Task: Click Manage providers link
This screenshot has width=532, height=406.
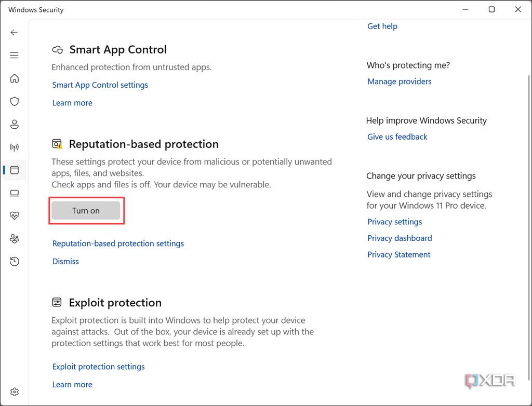Action: 400,82
